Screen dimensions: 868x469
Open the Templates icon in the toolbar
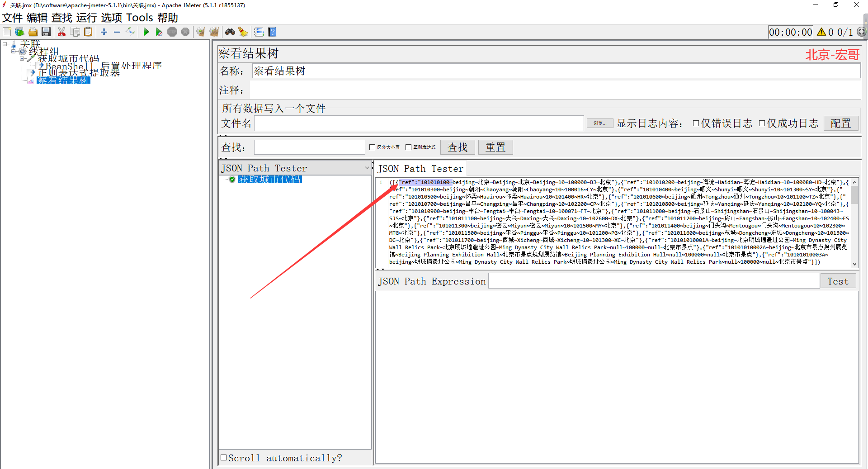click(x=19, y=32)
